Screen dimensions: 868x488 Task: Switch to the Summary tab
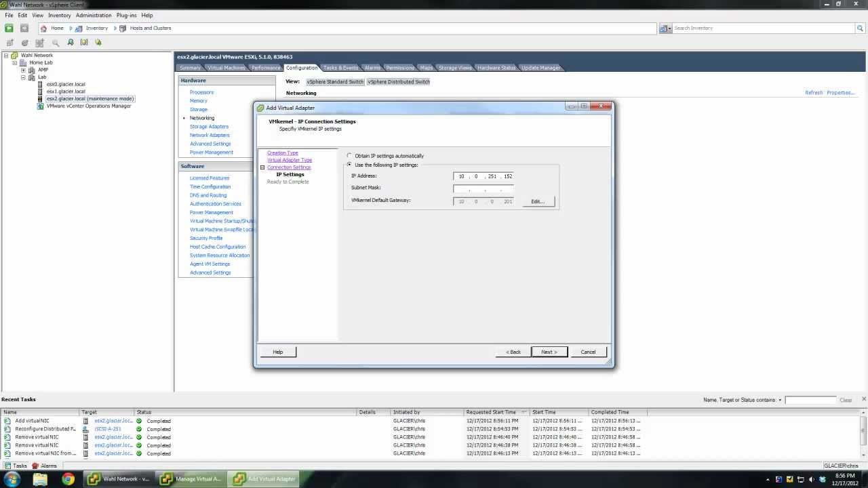pos(191,68)
